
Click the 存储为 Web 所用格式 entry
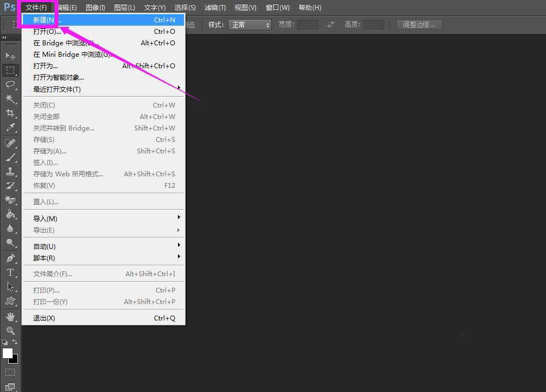(x=103, y=174)
